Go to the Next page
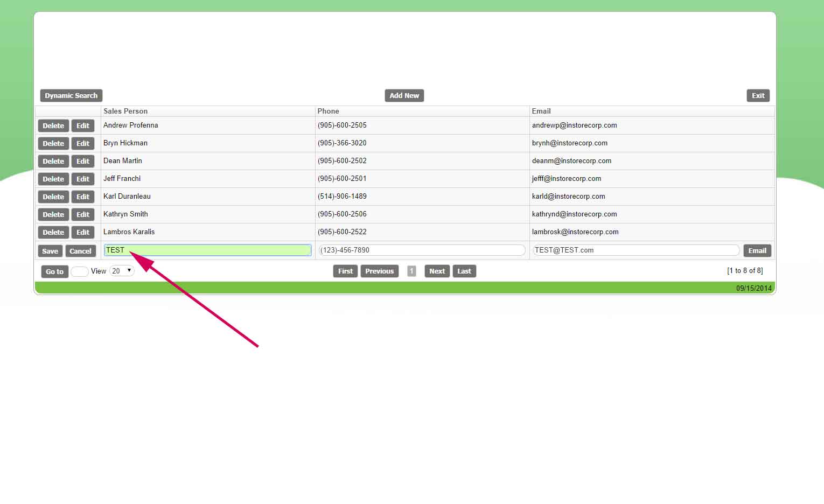The image size is (824, 504). pyautogui.click(x=437, y=271)
